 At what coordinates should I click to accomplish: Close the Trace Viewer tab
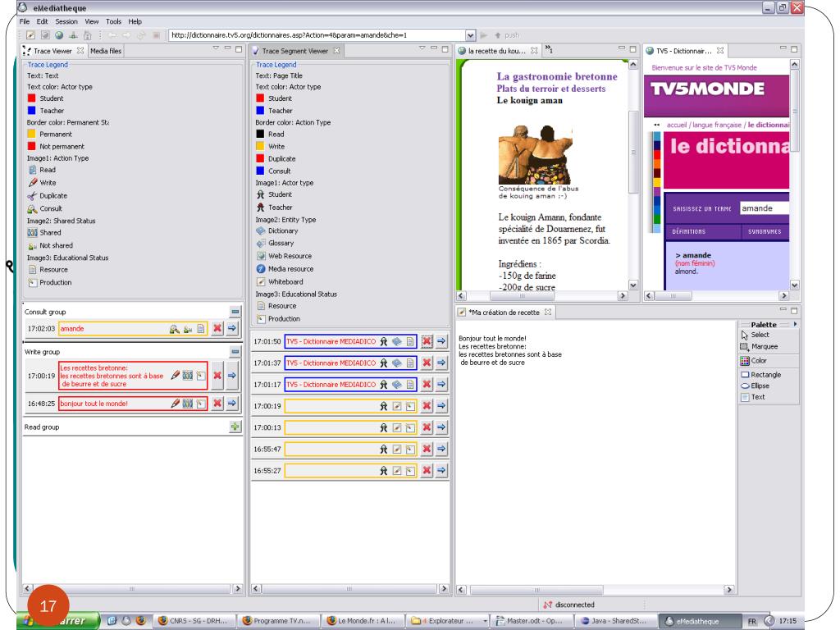(x=80, y=50)
